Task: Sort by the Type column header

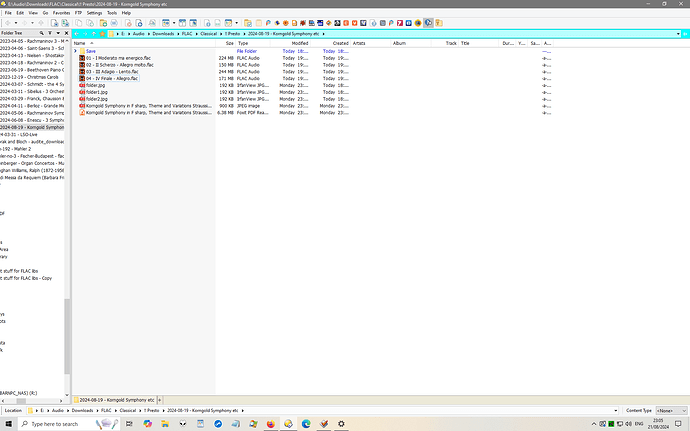Action: 253,43
